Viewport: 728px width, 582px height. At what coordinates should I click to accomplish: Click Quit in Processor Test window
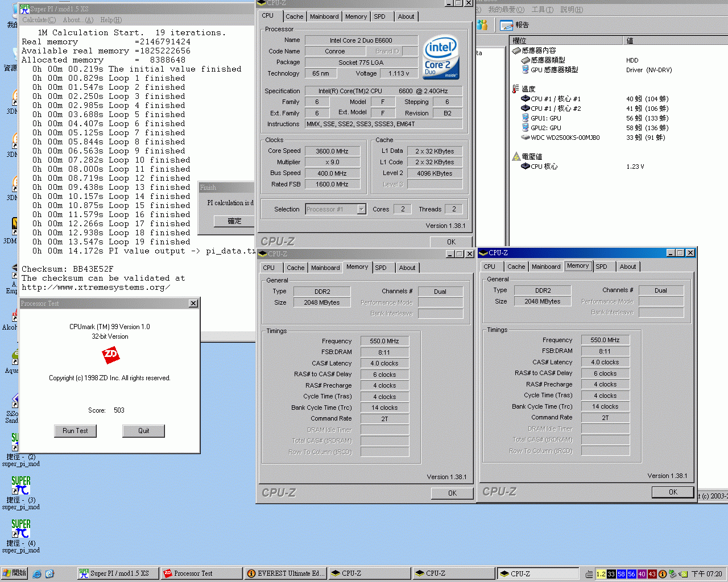pyautogui.click(x=143, y=431)
